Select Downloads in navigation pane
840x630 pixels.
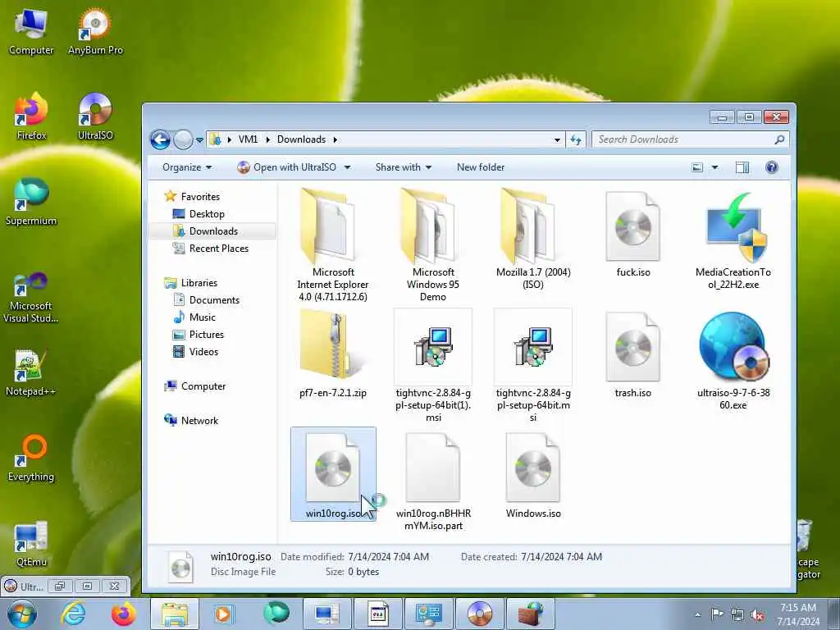click(213, 231)
